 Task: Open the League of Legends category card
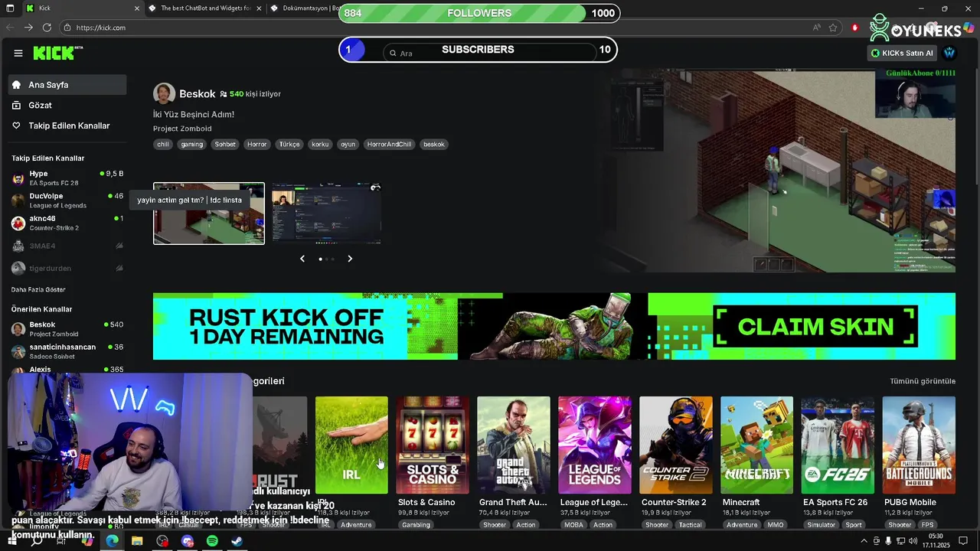click(595, 445)
